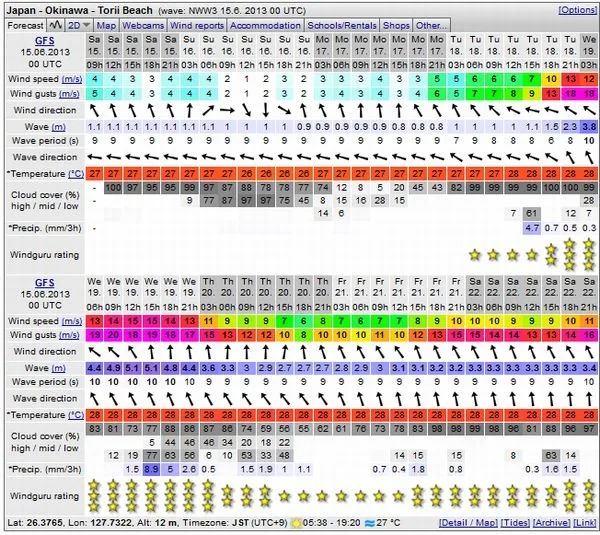Click the 05:38 - 19:20 daylight times
Screen dimensions: 600x535
(332, 523)
